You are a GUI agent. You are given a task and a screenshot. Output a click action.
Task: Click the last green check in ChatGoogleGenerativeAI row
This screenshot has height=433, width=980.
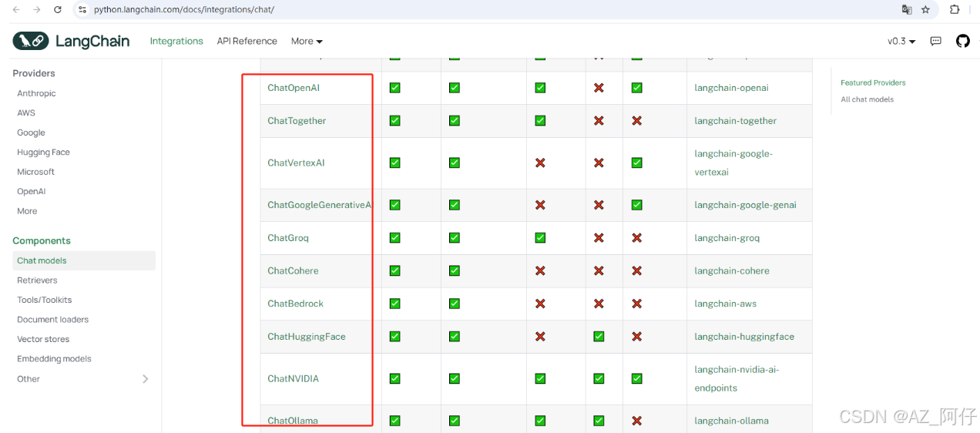pyautogui.click(x=636, y=205)
